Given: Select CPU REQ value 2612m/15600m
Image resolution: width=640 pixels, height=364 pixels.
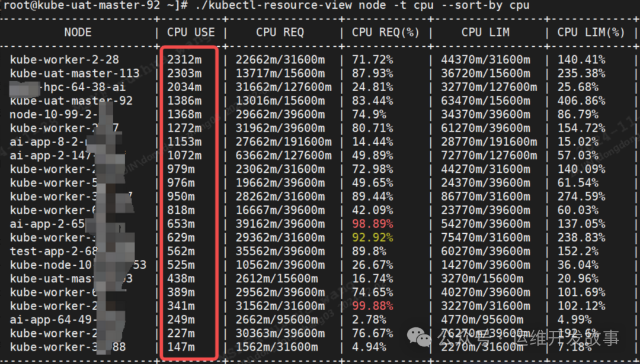Looking at the screenshot, I should coord(277,279).
